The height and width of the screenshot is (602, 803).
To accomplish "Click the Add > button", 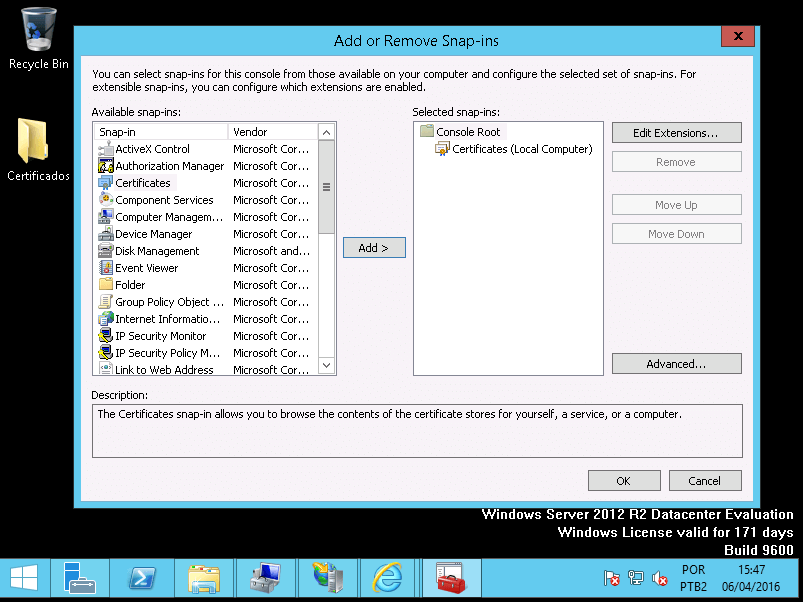I will coord(374,248).
